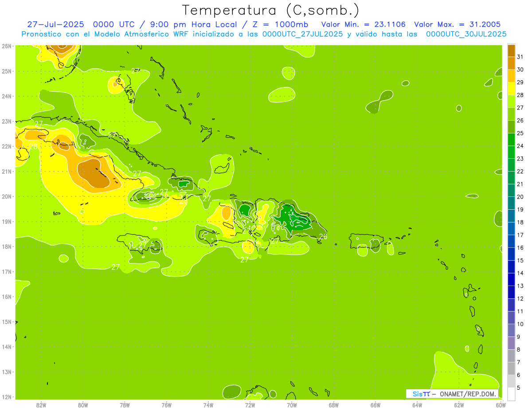Click the "76W" longitude axis label

tap(166, 405)
